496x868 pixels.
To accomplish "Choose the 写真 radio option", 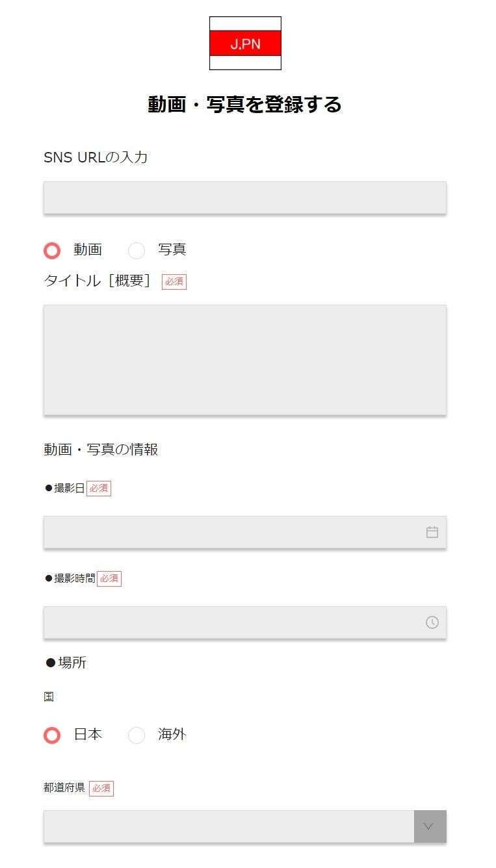I will (x=137, y=250).
